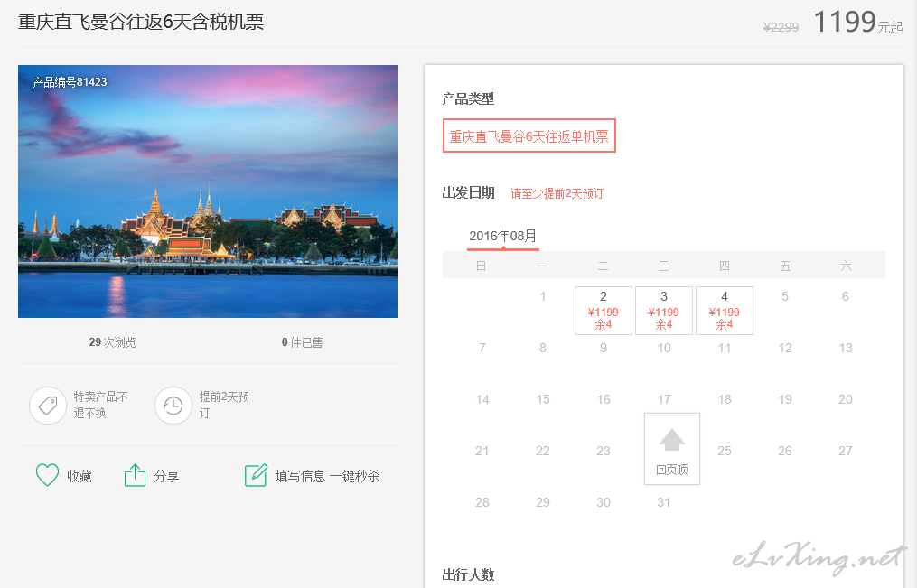Click calendar date 18
Screen dimensions: 917x588
(725, 399)
